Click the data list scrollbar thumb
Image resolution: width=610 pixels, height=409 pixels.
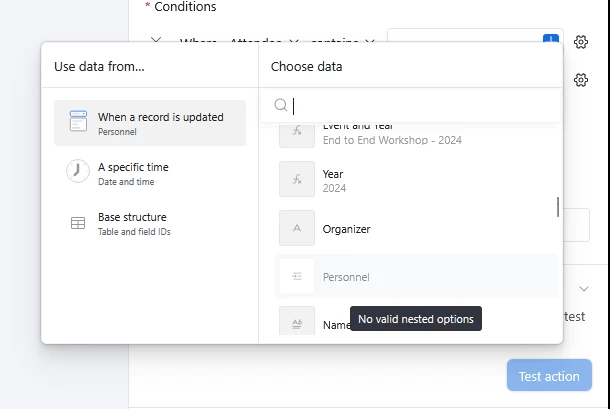pyautogui.click(x=558, y=207)
